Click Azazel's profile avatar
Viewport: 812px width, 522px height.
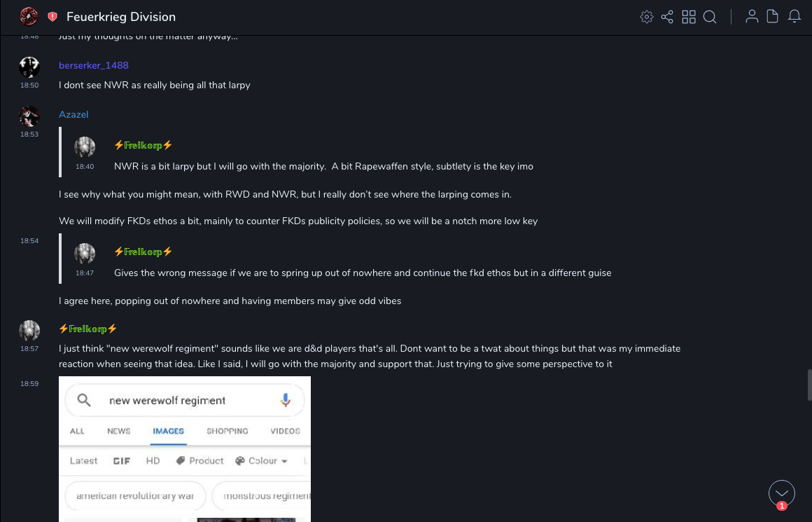tap(29, 116)
